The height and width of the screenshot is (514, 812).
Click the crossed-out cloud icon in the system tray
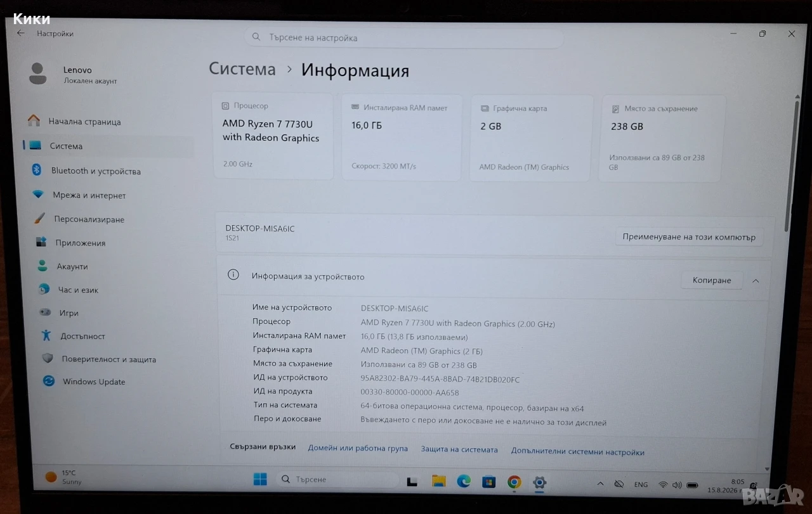tap(619, 484)
